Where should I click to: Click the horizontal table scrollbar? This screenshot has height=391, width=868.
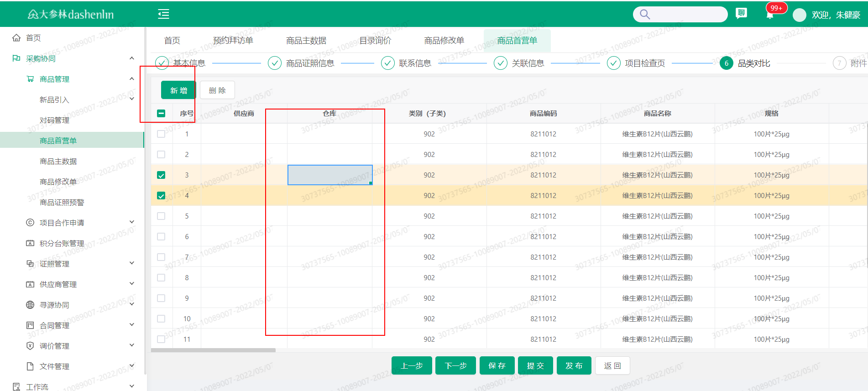click(x=213, y=350)
